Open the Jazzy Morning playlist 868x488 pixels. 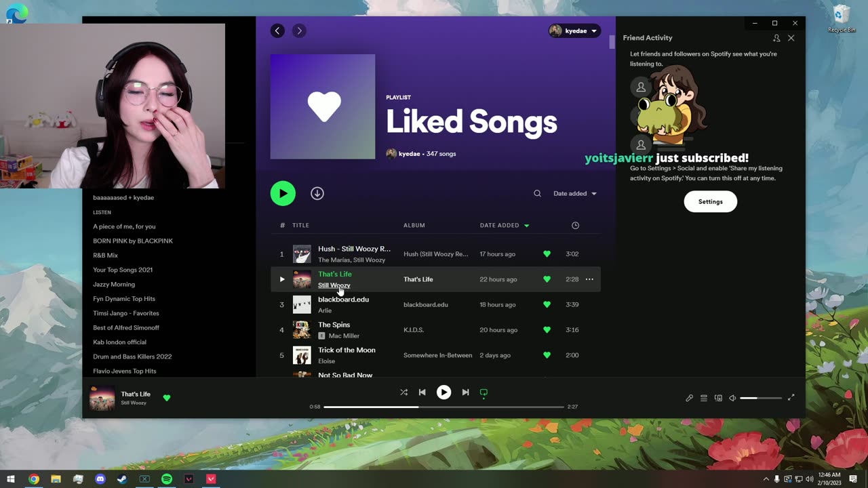[114, 284]
